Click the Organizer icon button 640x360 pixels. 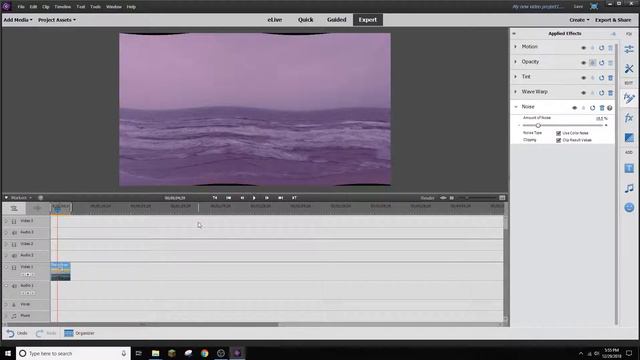click(x=69, y=333)
